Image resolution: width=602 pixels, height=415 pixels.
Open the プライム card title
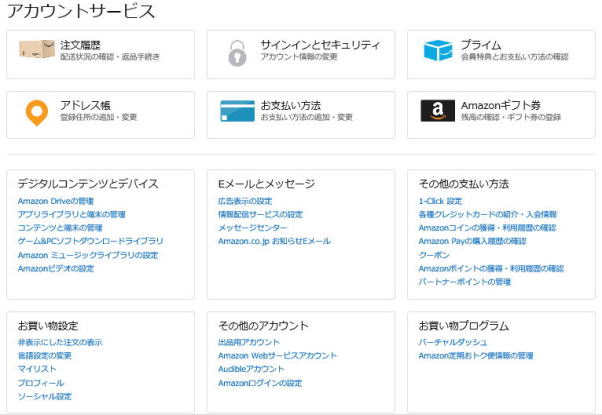481,45
